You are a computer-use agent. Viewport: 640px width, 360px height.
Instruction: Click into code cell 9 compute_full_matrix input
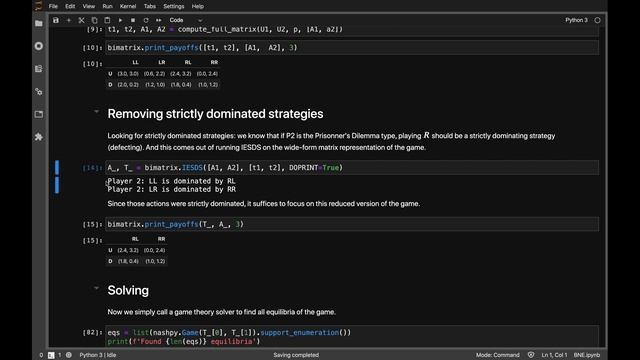coord(352,30)
